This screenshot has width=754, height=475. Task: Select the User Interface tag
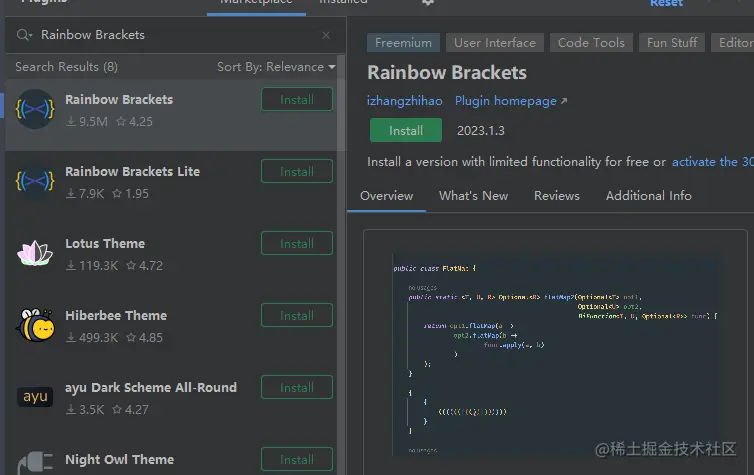[x=495, y=43]
